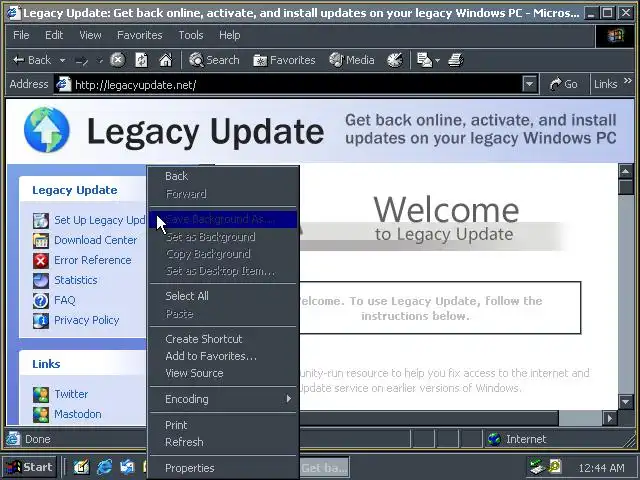Screen dimensions: 640x480
Task: Click the Refresh page toolbar icon
Action: point(141,60)
